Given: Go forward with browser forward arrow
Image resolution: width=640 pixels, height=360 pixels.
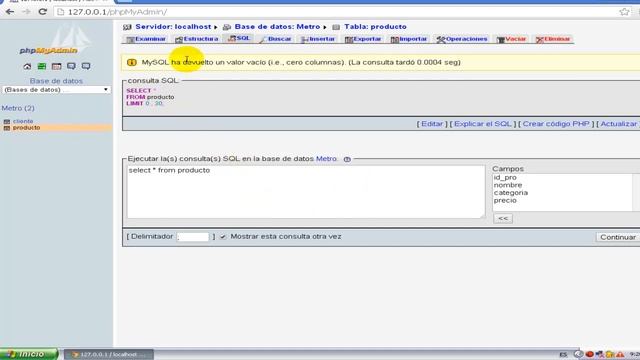Looking at the screenshot, I should [x=26, y=12].
